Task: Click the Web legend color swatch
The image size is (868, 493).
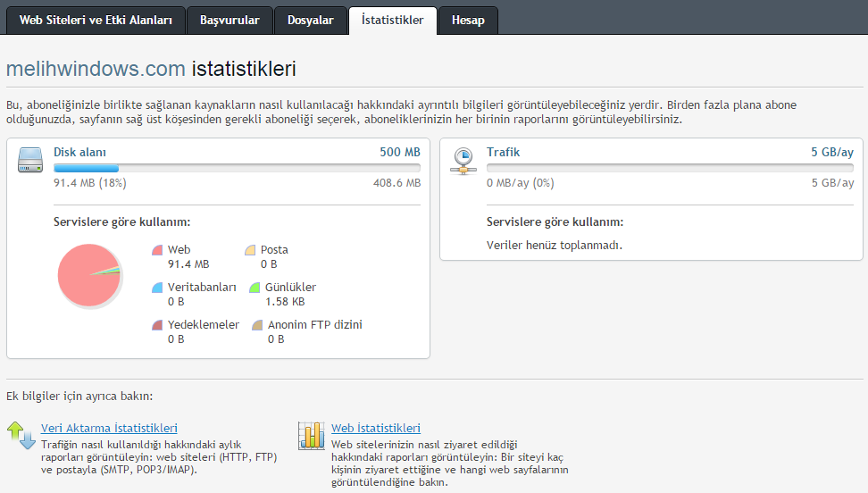Action: [157, 250]
